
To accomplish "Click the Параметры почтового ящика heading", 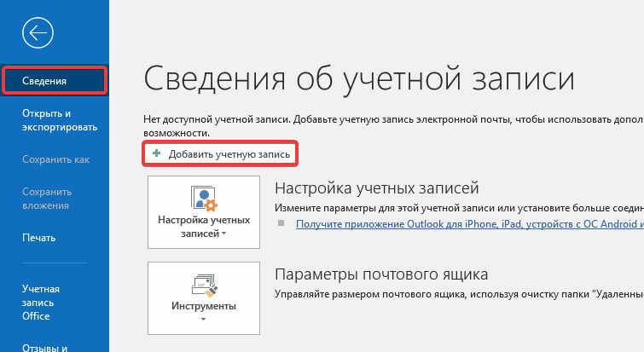I will 381,274.
